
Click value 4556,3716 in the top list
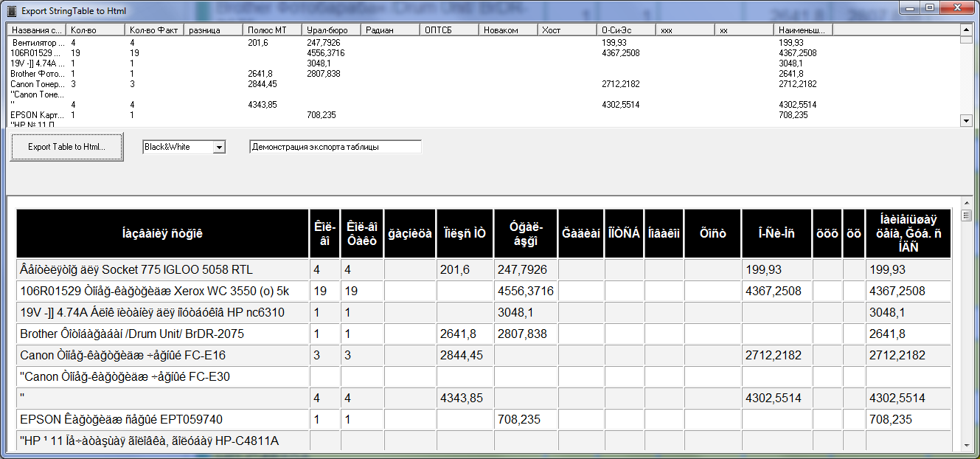click(x=325, y=53)
